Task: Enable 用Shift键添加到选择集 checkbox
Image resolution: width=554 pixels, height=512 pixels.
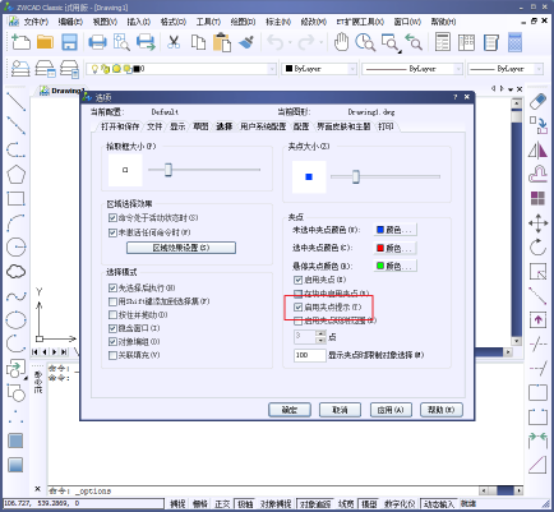Action: pyautogui.click(x=113, y=301)
